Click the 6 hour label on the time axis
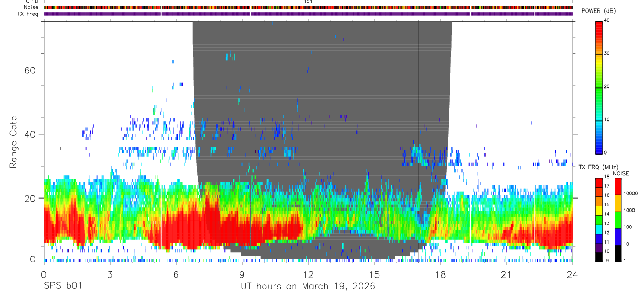 tap(176, 274)
